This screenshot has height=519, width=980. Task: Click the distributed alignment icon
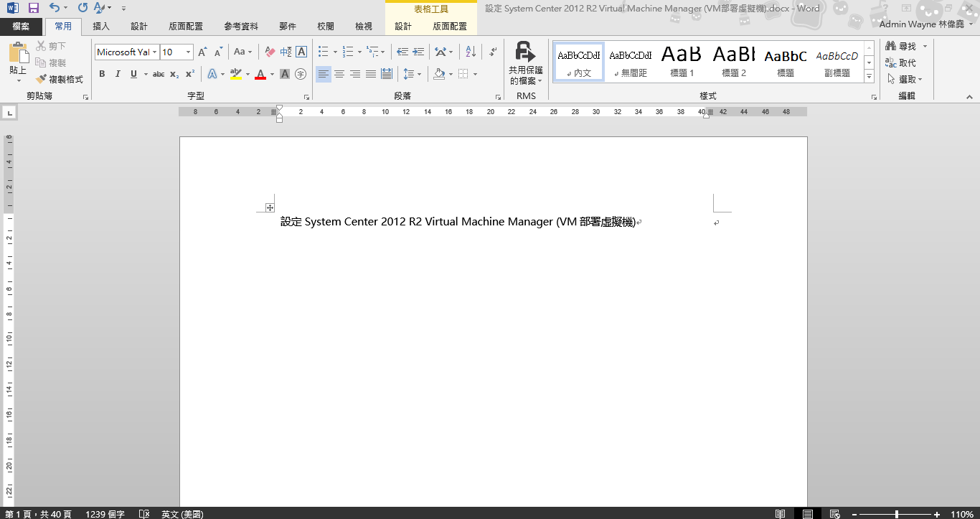tap(387, 74)
